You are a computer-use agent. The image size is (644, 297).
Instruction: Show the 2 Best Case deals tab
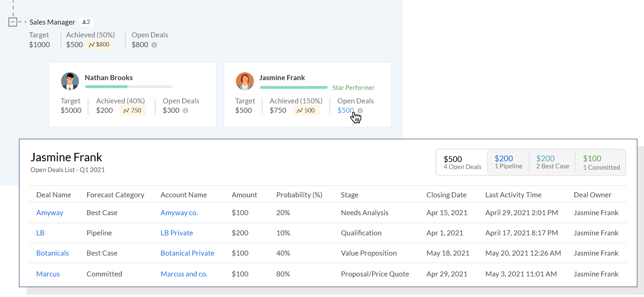pyautogui.click(x=552, y=162)
